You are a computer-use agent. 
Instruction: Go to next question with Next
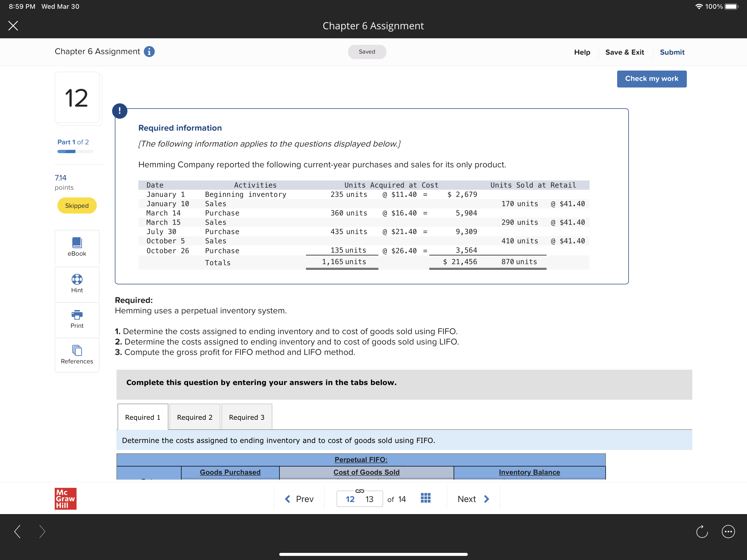[x=473, y=499]
